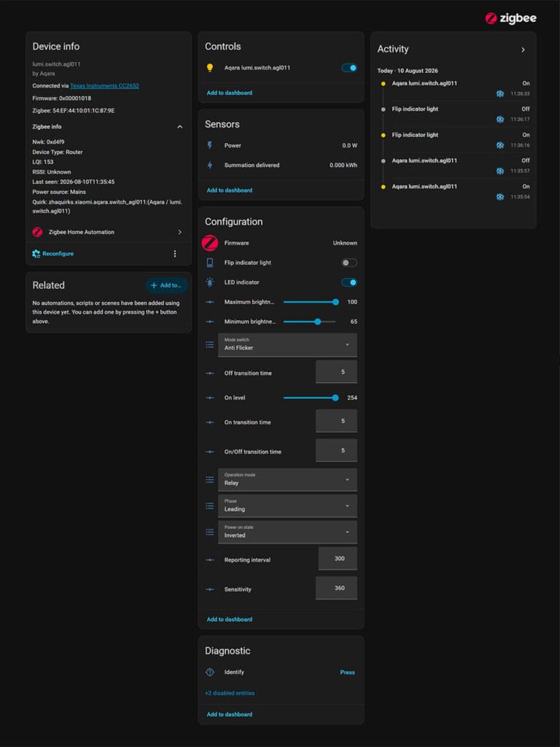Click the Maximum brightness row icon

click(209, 302)
